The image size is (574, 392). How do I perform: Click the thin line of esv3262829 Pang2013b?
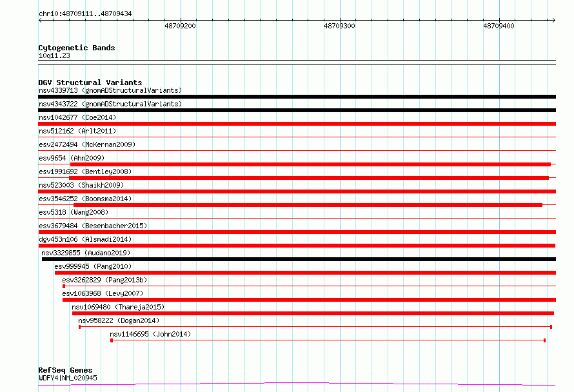click(310, 286)
